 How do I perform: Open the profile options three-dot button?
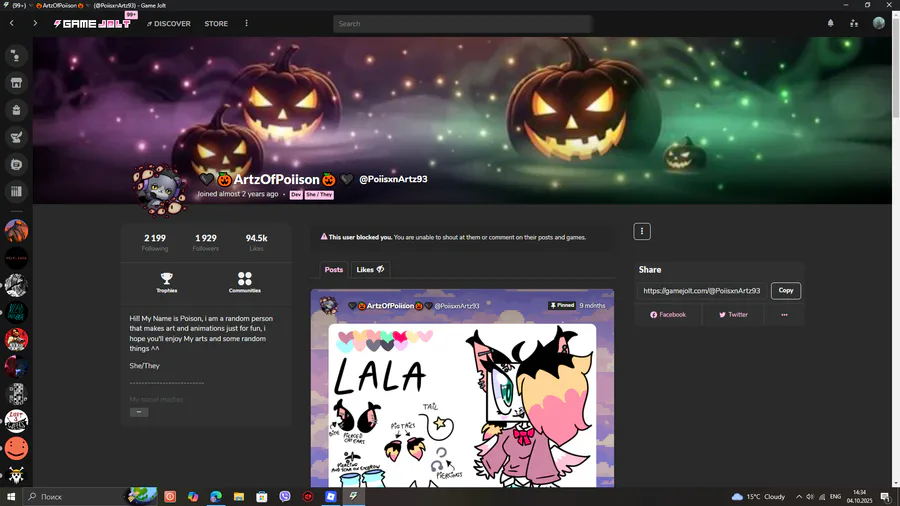642,231
